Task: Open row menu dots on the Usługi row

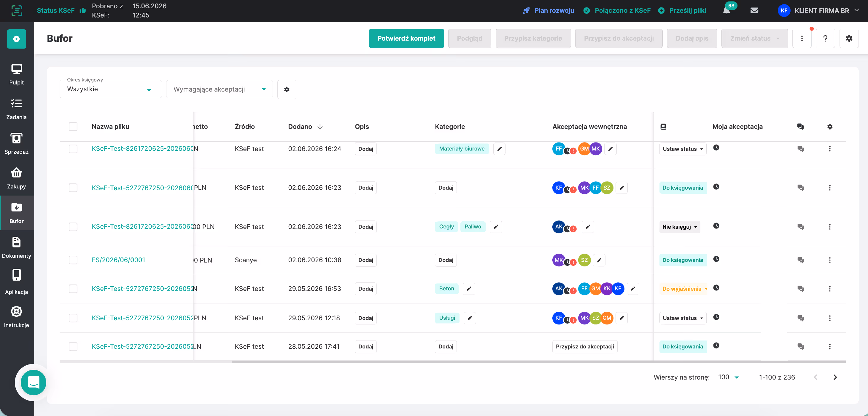Action: click(x=830, y=318)
